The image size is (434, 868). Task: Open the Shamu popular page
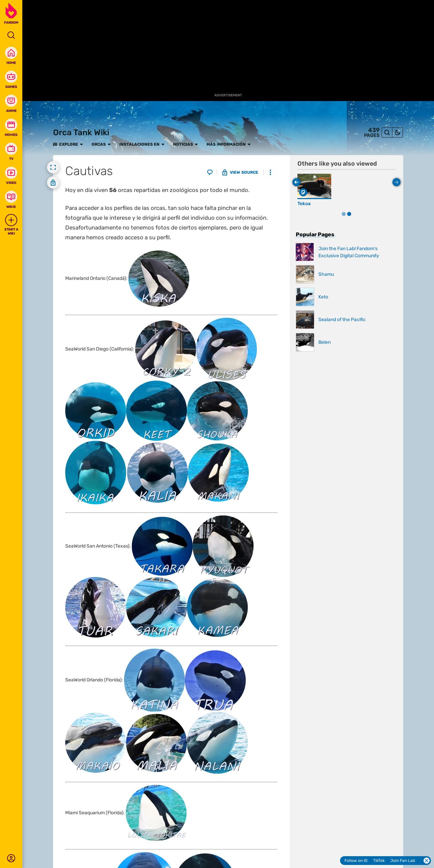click(x=326, y=274)
